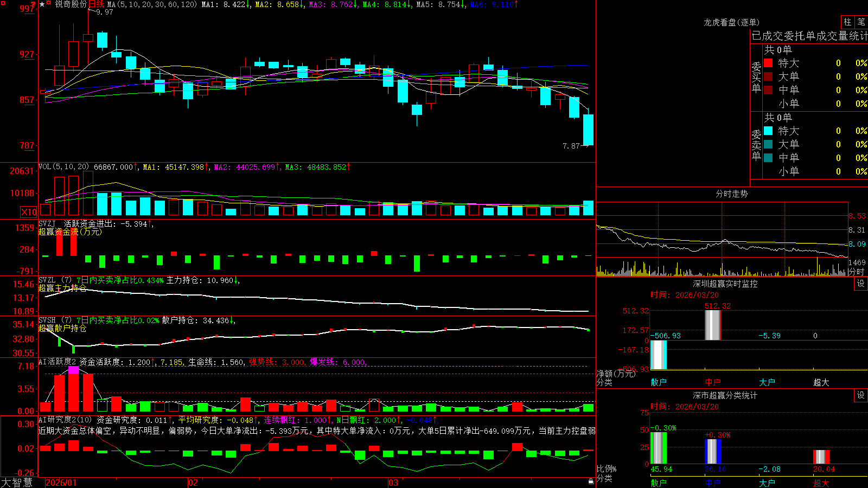Click the SVSH indicator name

[47, 320]
